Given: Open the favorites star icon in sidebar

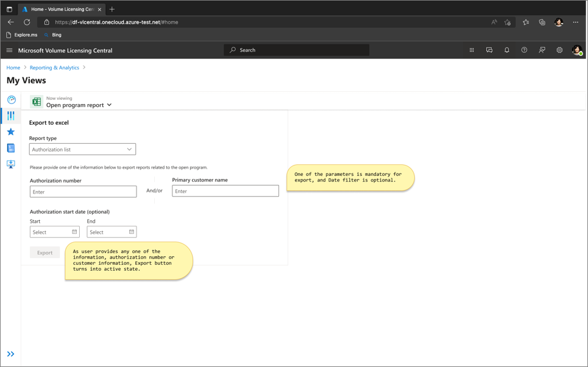Looking at the screenshot, I should pos(11,132).
